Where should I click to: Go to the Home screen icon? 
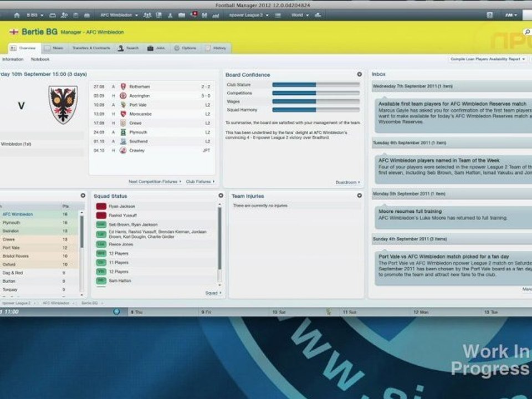pyautogui.click(x=17, y=16)
